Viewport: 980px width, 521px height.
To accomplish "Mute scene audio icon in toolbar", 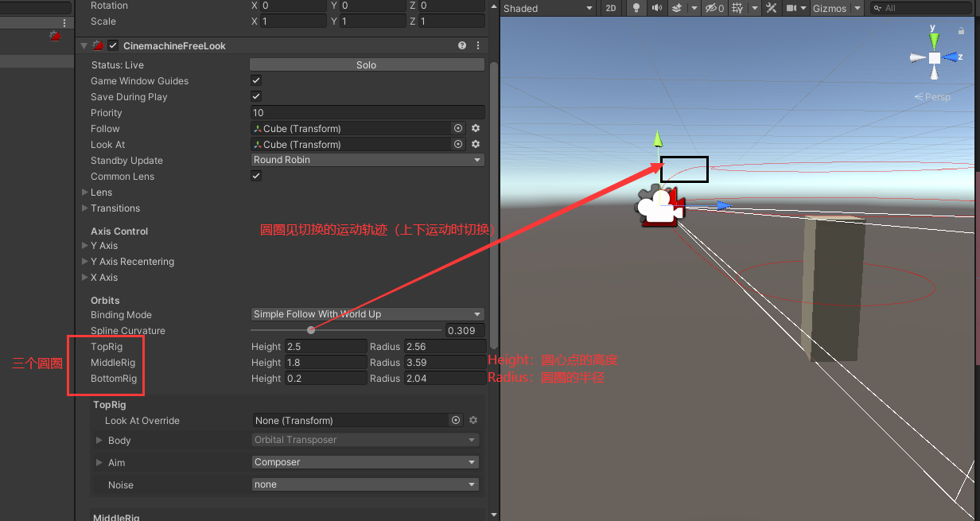I will click(657, 8).
